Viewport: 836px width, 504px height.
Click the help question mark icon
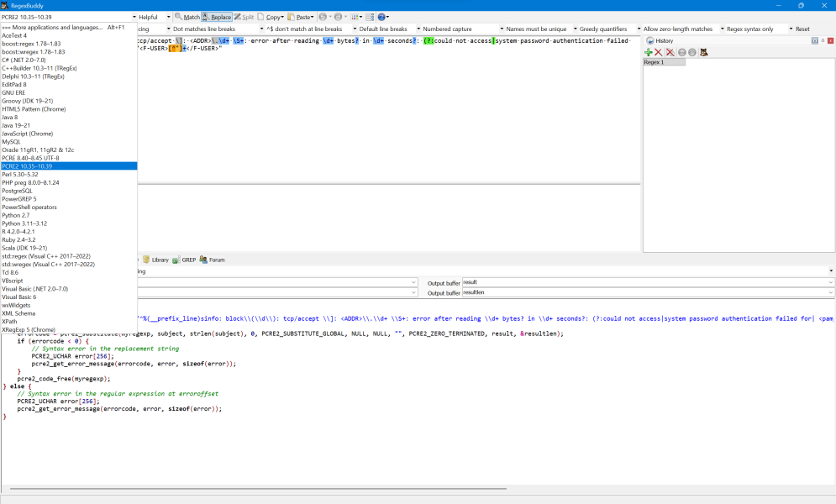click(382, 17)
